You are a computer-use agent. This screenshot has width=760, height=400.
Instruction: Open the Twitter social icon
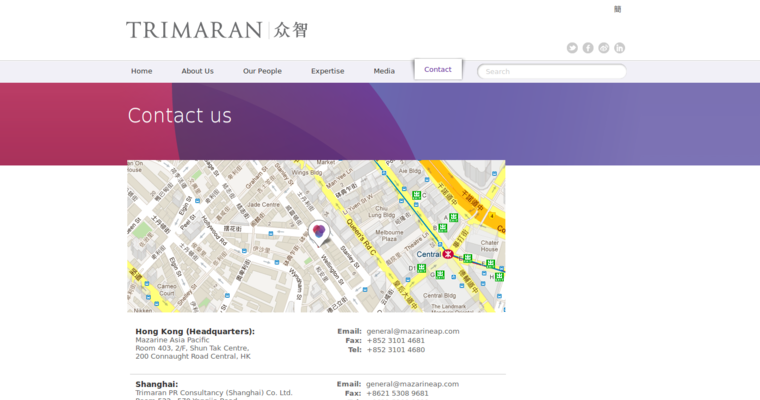pyautogui.click(x=572, y=48)
